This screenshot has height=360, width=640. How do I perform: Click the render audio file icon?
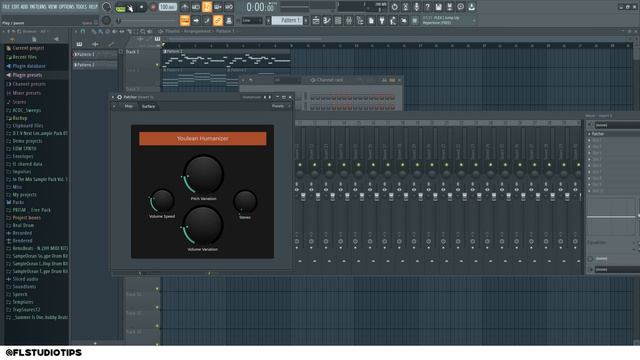(x=449, y=7)
